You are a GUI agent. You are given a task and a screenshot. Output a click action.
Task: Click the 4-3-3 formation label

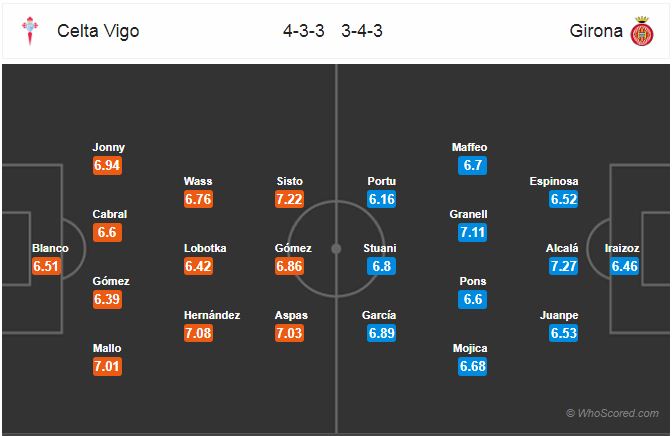pos(303,31)
